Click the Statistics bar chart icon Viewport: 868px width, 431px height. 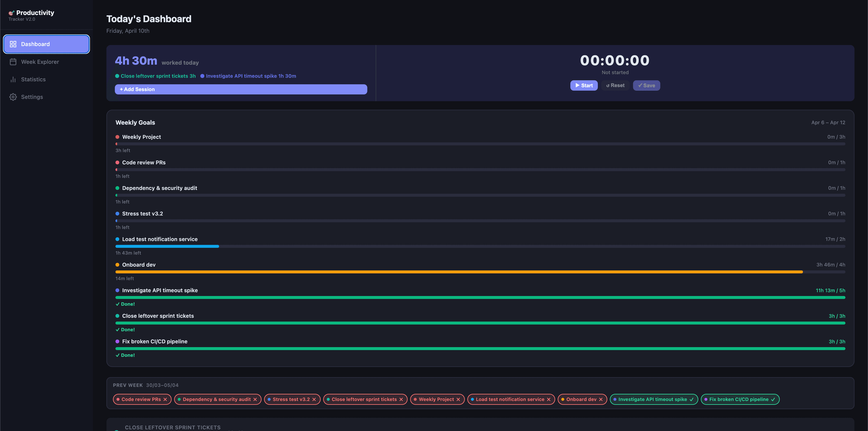click(x=13, y=79)
